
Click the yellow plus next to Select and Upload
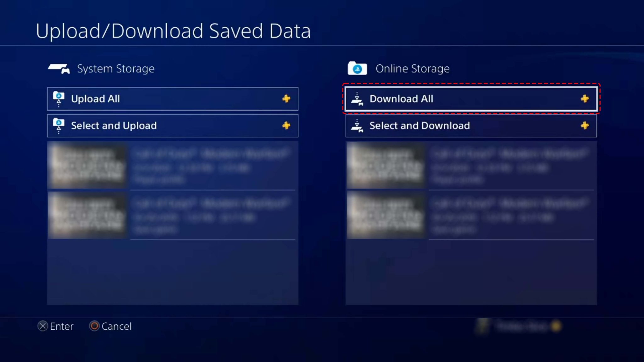[x=286, y=125]
